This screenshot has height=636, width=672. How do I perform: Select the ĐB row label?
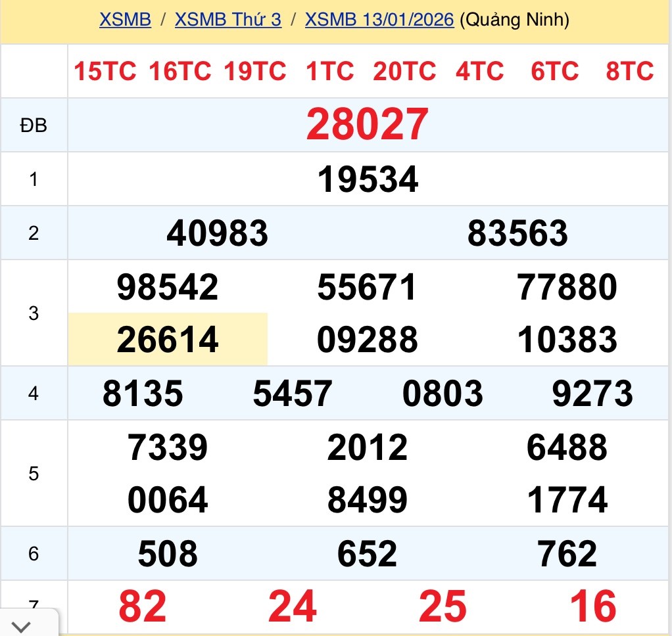pyautogui.click(x=34, y=125)
